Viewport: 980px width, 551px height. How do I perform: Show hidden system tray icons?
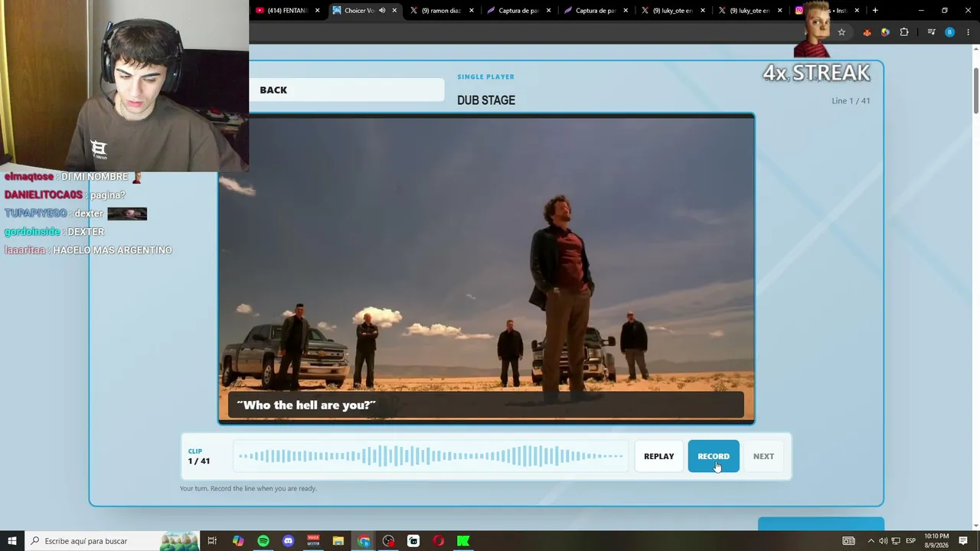point(870,541)
